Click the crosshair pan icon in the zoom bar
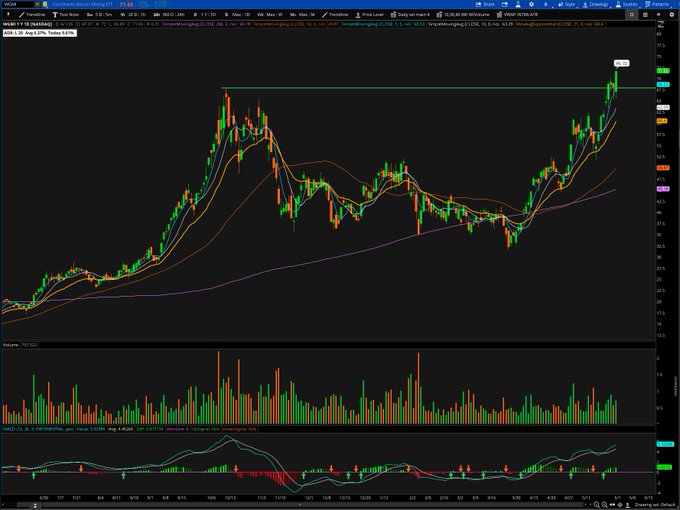680x510 pixels. (x=620, y=505)
